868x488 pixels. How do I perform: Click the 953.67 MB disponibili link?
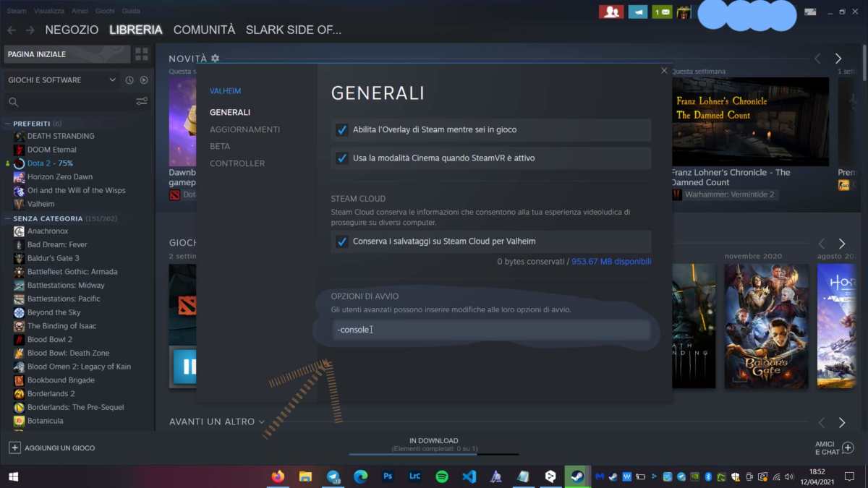click(611, 261)
